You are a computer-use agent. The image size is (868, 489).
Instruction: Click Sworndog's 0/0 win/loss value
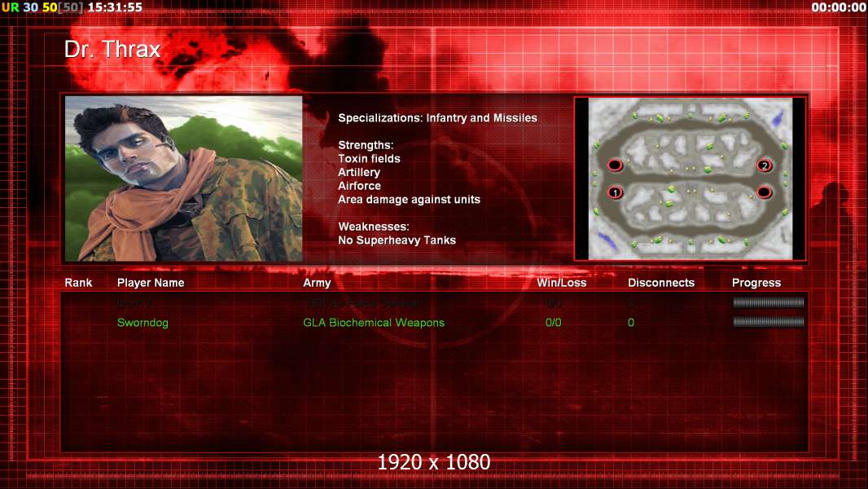pyautogui.click(x=554, y=322)
